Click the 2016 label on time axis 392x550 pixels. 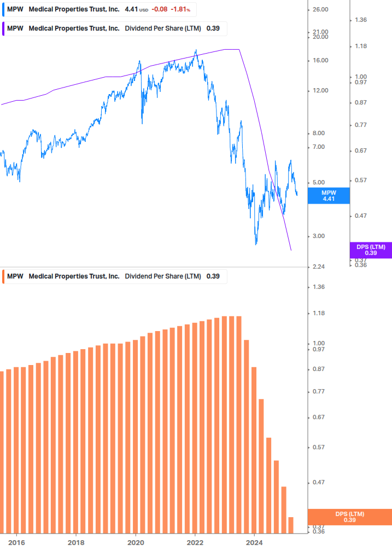click(16, 543)
